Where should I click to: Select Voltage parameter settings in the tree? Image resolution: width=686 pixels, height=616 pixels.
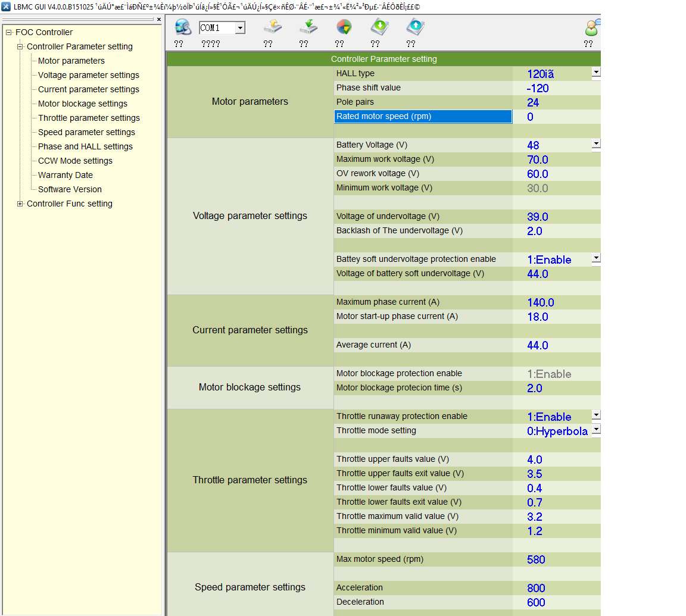[88, 75]
